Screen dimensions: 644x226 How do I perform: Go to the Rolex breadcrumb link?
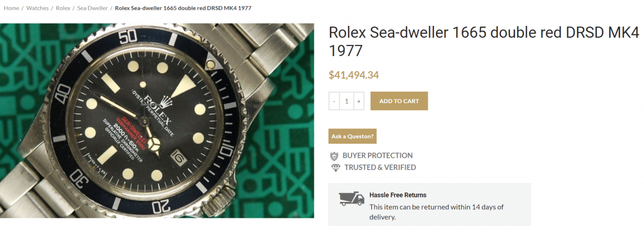pyautogui.click(x=63, y=8)
